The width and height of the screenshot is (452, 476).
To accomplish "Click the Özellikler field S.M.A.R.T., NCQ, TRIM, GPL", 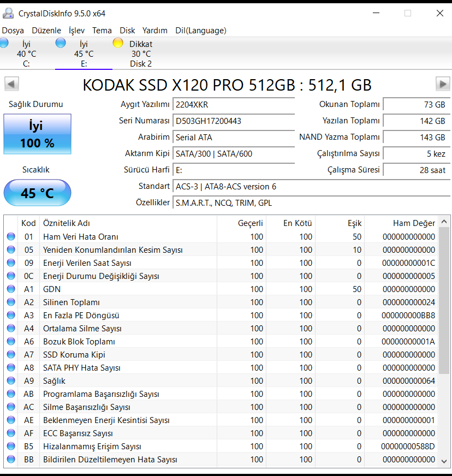I will click(x=312, y=203).
